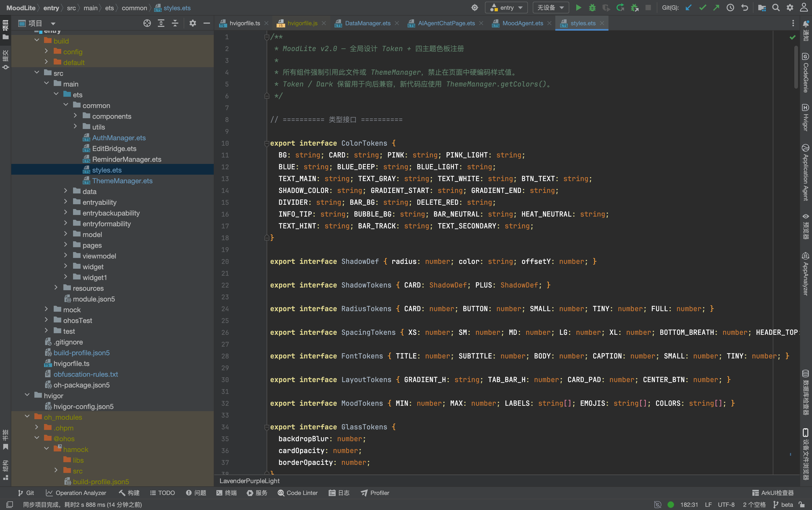The height and width of the screenshot is (510, 812).
Task: Select module.json5 file
Action: [94, 299]
